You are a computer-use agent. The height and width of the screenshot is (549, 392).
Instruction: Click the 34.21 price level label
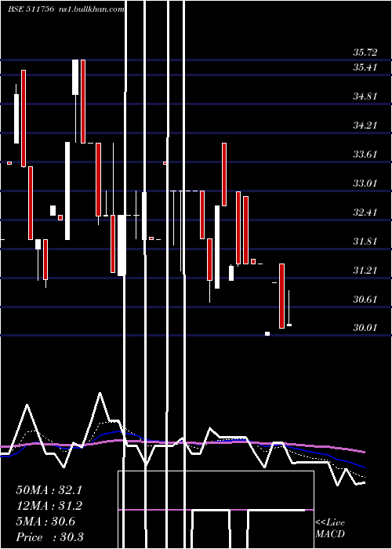point(365,125)
